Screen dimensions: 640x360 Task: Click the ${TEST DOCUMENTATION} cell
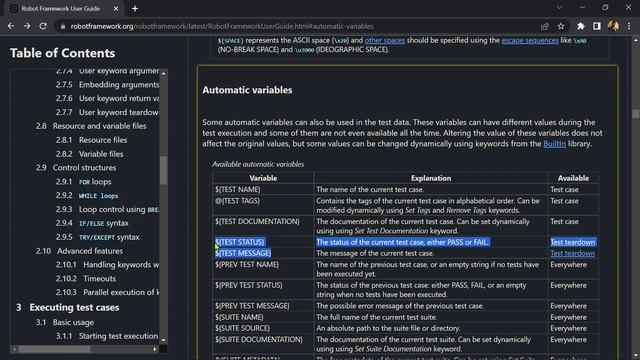[x=263, y=226]
